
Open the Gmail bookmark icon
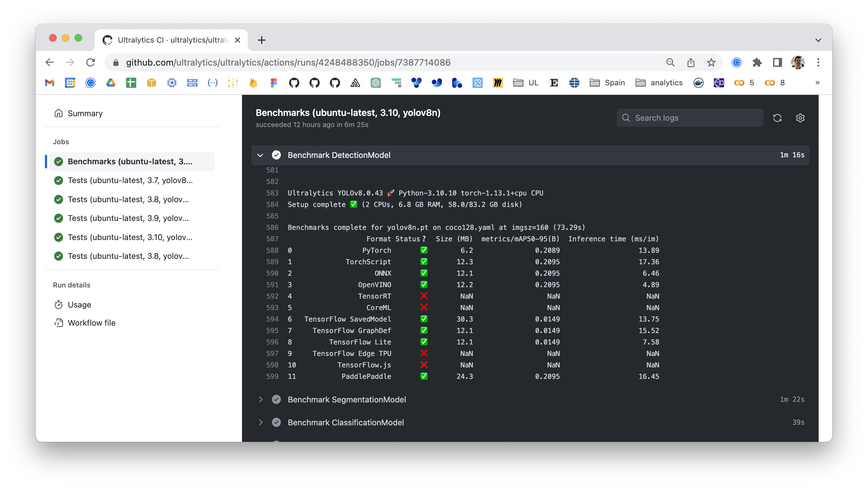[x=50, y=82]
